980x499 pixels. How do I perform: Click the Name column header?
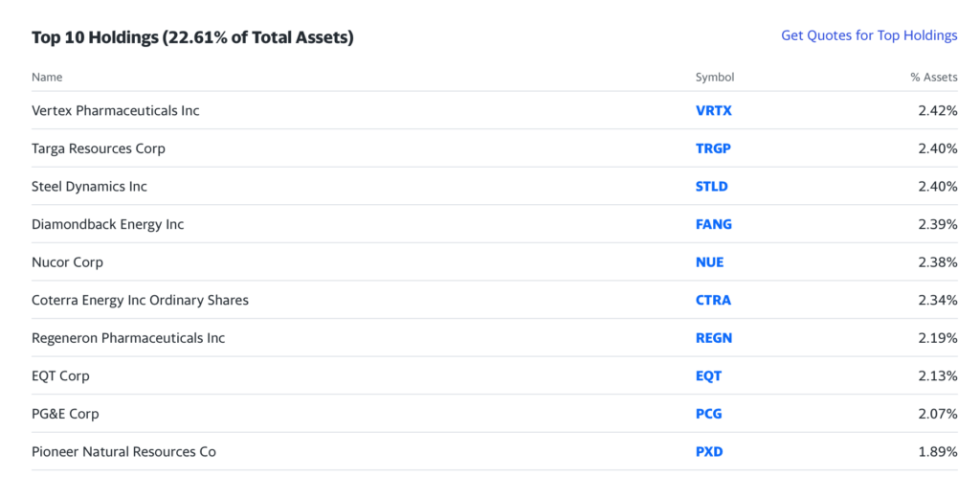(x=47, y=77)
